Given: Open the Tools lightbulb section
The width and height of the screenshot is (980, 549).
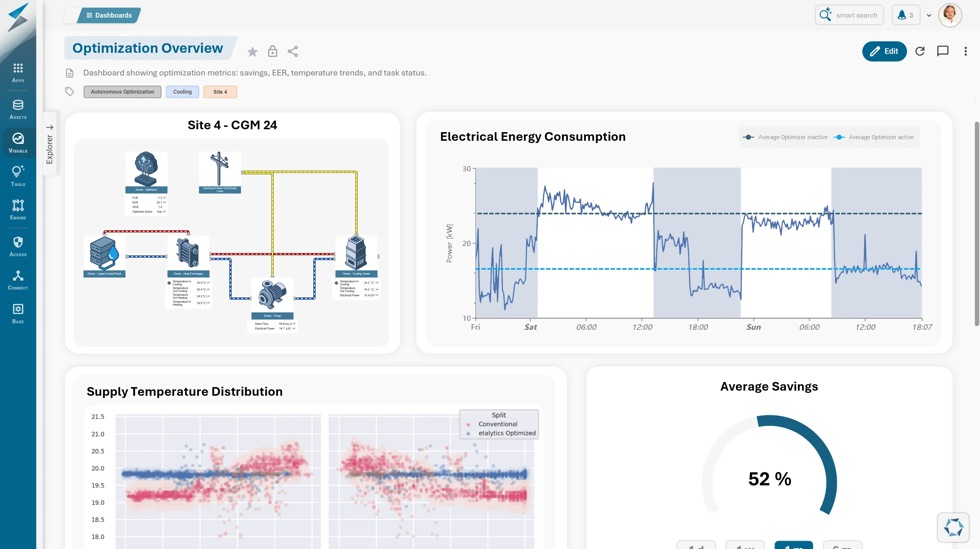Looking at the screenshot, I should tap(18, 176).
